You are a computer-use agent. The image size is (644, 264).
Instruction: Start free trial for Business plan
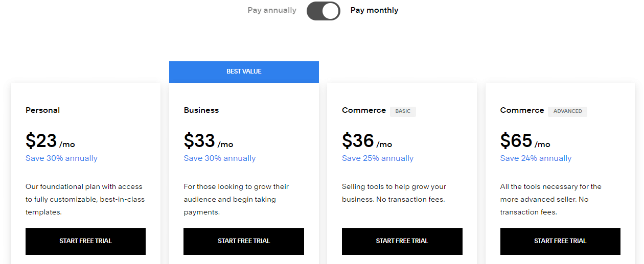click(244, 241)
